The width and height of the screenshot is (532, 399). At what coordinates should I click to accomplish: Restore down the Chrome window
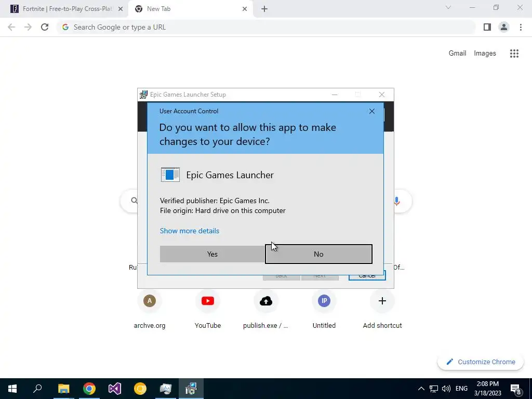496,7
